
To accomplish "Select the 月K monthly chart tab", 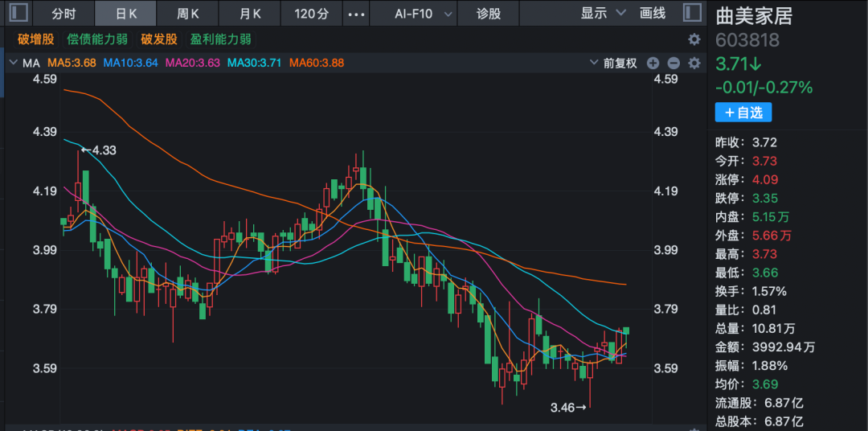I will (251, 14).
